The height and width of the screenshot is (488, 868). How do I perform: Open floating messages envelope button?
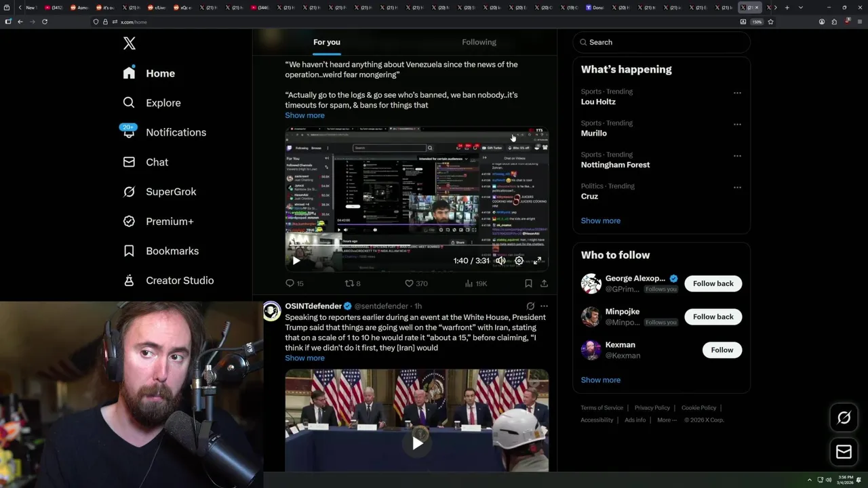coord(844,451)
